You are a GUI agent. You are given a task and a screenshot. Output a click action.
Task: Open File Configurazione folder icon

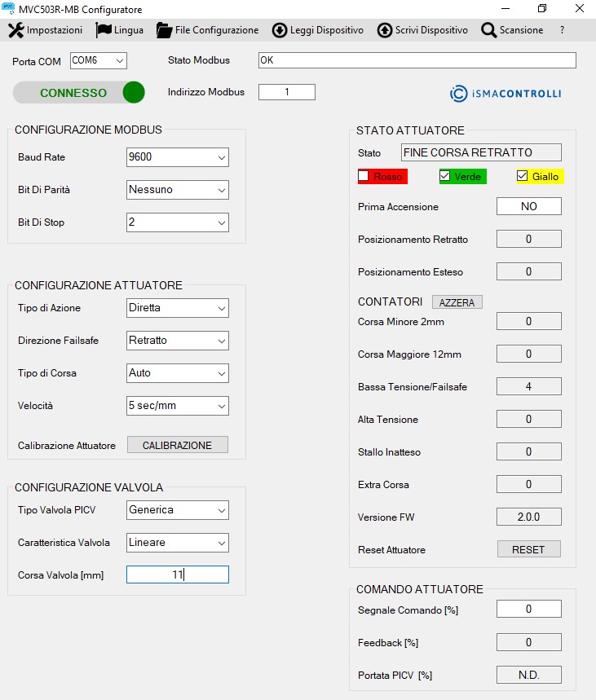click(164, 30)
